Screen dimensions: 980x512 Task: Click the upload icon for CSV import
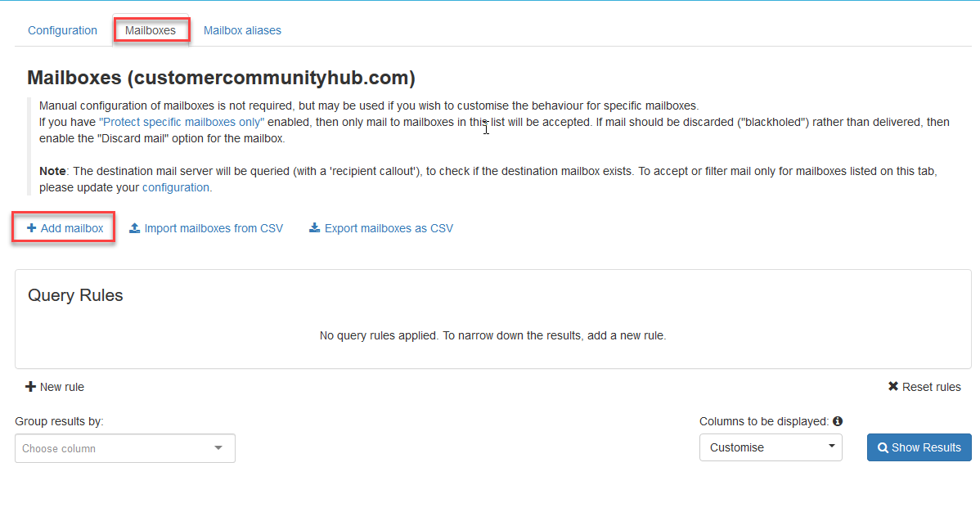(135, 228)
